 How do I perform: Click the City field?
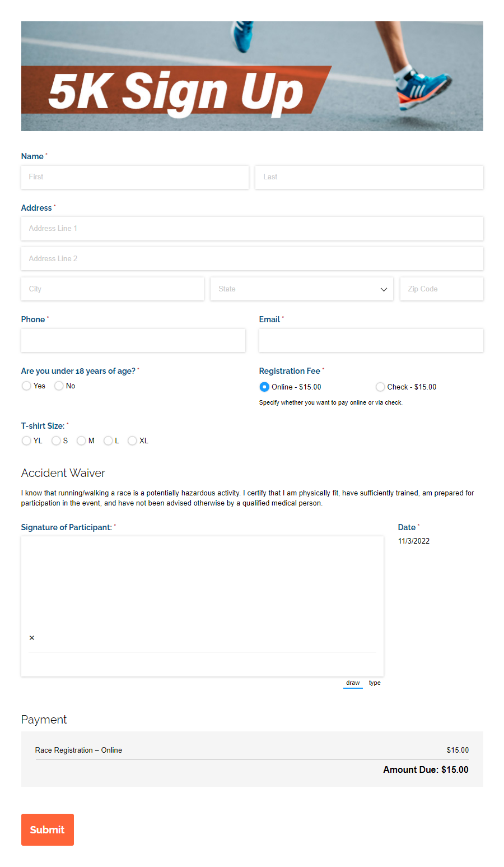(112, 289)
